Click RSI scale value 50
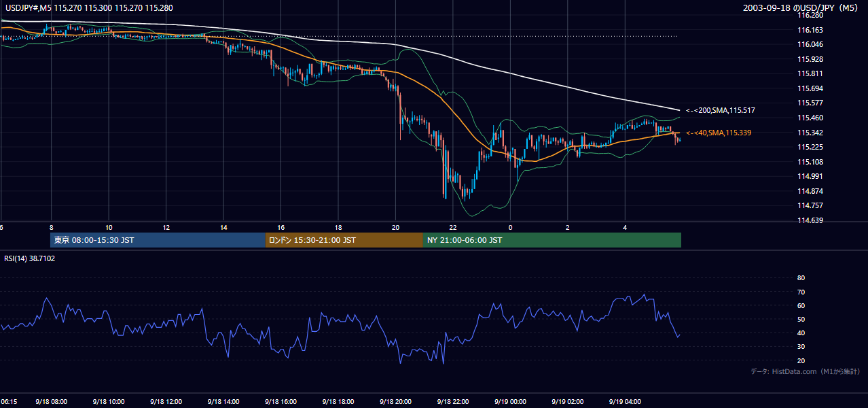868x408 pixels. (x=801, y=319)
